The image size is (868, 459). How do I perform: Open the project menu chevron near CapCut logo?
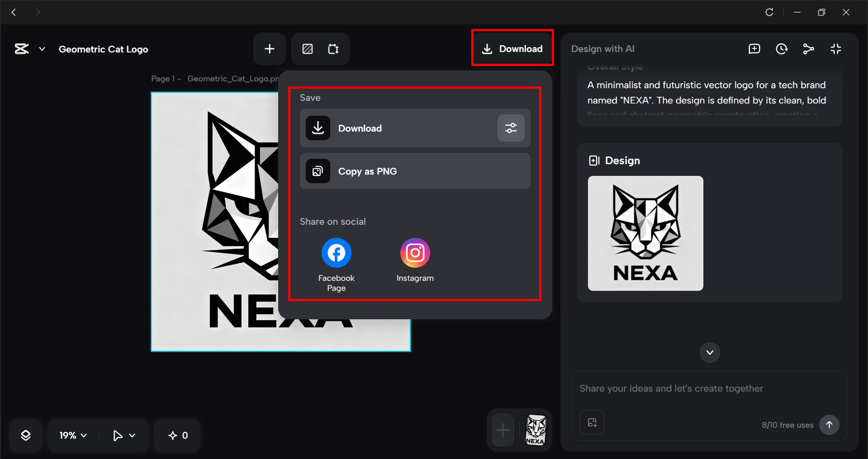coord(42,49)
